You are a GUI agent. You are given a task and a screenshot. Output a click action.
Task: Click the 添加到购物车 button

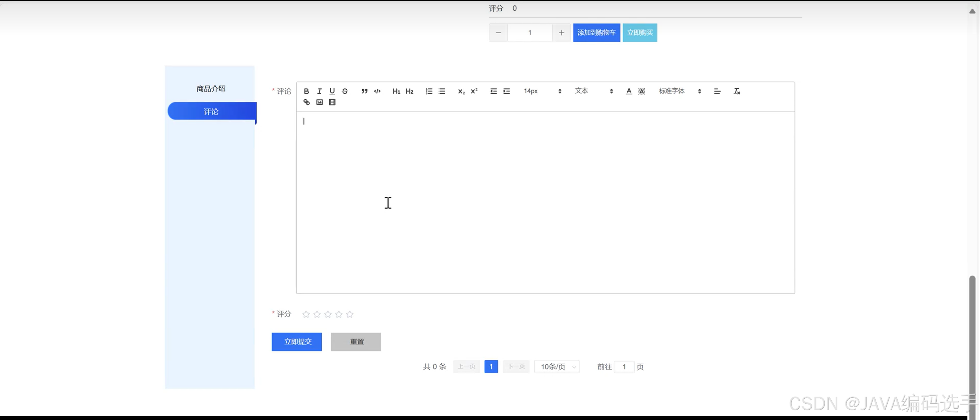(596, 32)
